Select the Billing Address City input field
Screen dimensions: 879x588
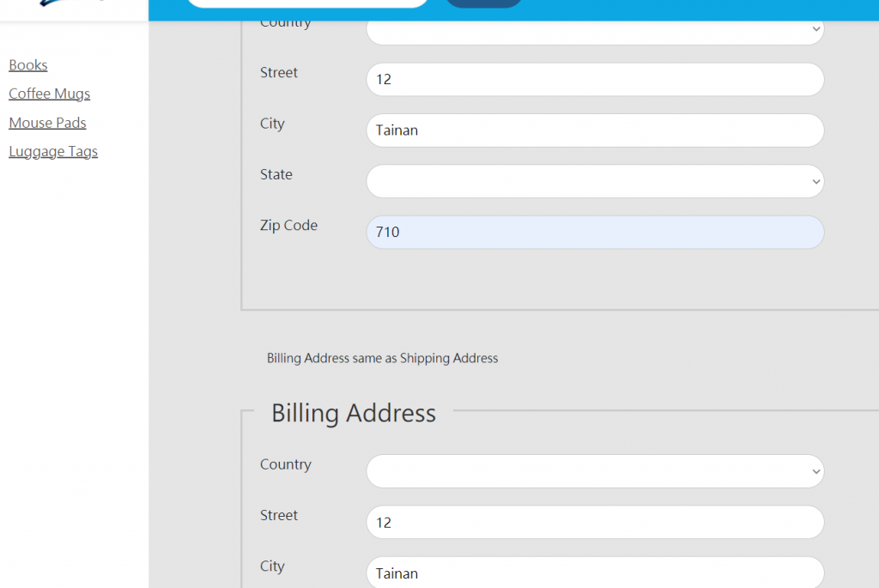[x=595, y=573]
